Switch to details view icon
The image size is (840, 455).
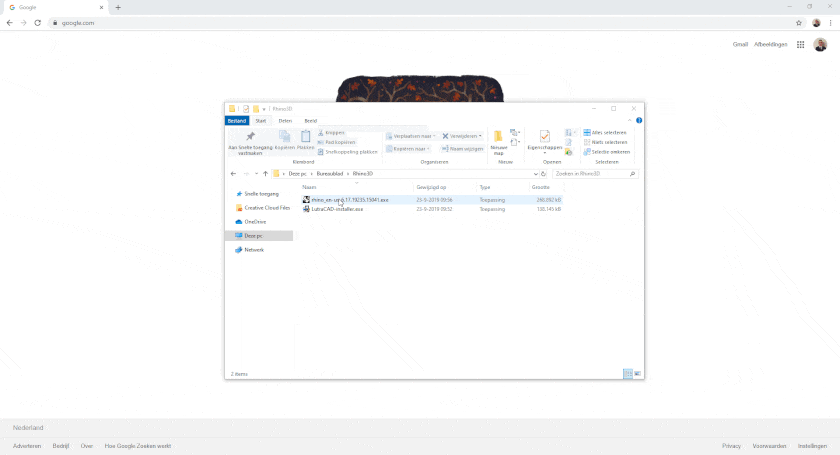click(627, 374)
